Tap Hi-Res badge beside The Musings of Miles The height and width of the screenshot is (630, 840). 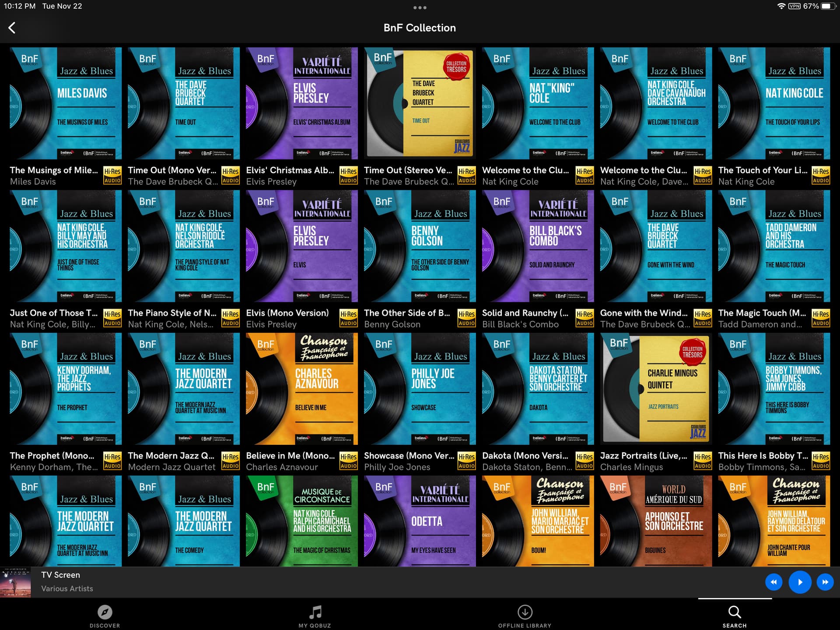112,176
